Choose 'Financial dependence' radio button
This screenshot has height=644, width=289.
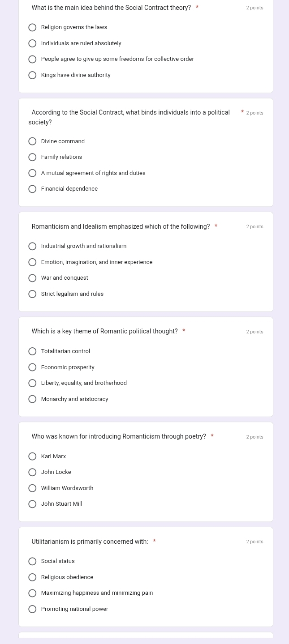point(32,189)
